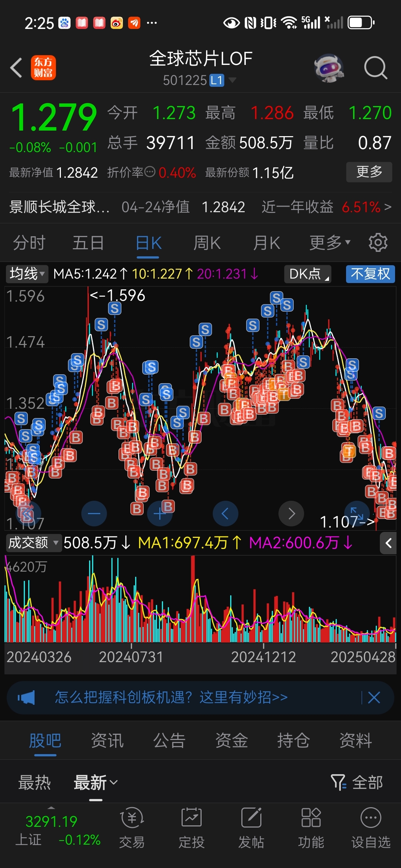Image resolution: width=401 pixels, height=868 pixels.
Task: Tap 设自选 add to watchlist icon
Action: pos(371,818)
